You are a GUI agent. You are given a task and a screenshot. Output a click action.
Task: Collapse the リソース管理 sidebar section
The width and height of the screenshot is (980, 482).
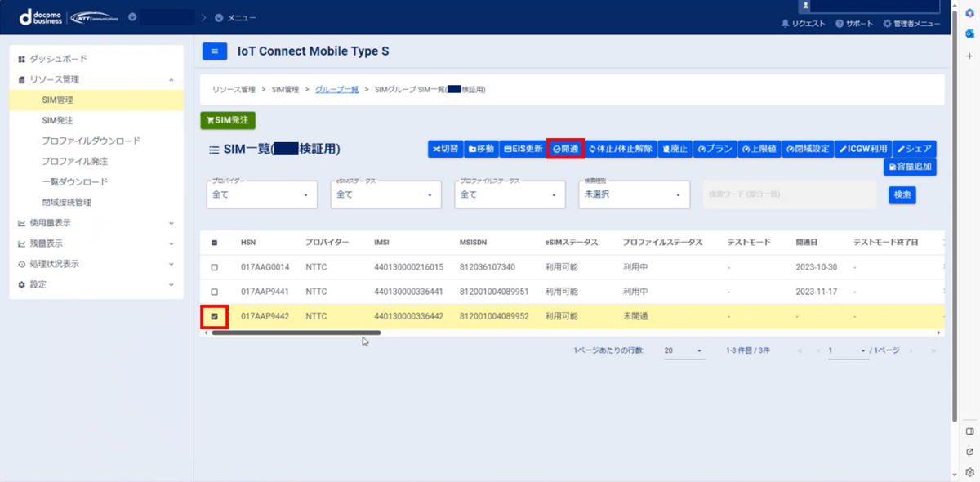(96, 79)
